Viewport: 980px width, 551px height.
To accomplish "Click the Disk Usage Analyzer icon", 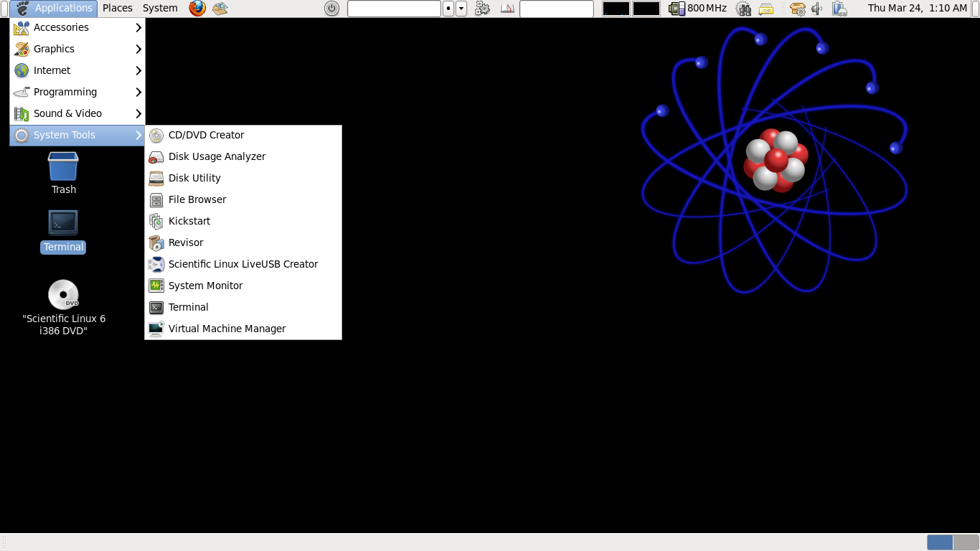I will click(x=156, y=156).
